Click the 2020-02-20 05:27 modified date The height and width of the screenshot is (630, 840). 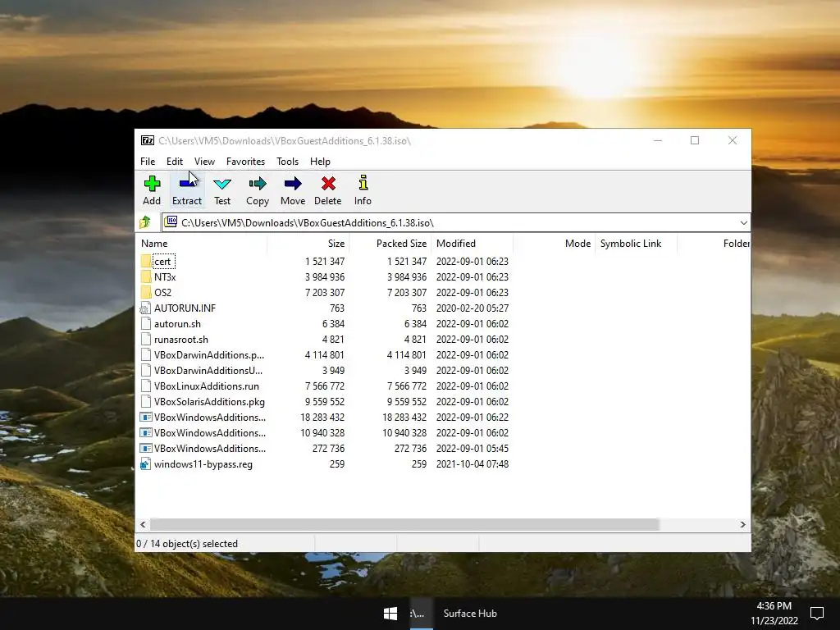click(x=472, y=308)
